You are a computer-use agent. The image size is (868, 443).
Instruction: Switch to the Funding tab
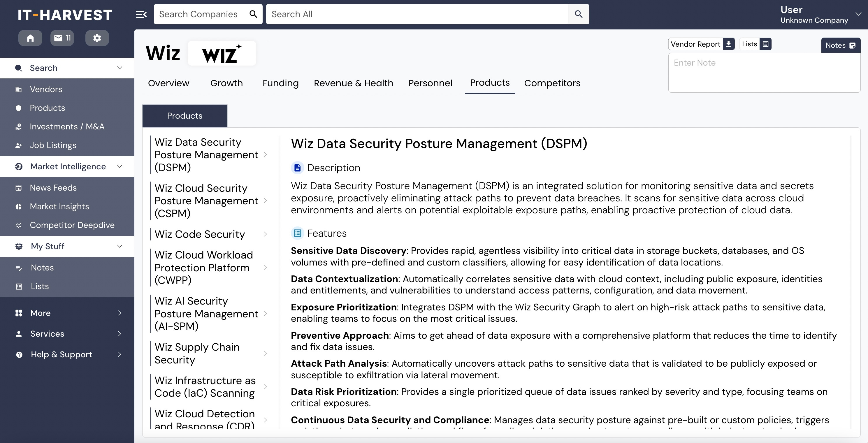[x=280, y=83]
